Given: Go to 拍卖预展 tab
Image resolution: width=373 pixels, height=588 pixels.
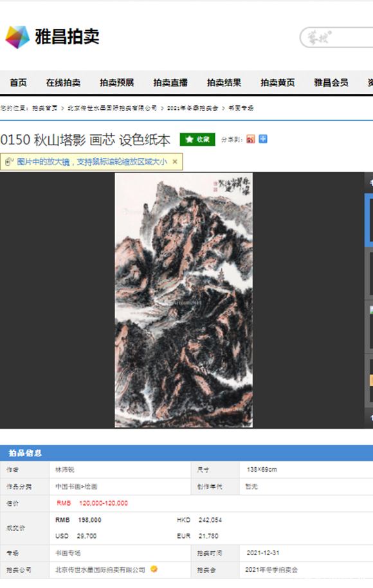Looking at the screenshot, I should [116, 82].
